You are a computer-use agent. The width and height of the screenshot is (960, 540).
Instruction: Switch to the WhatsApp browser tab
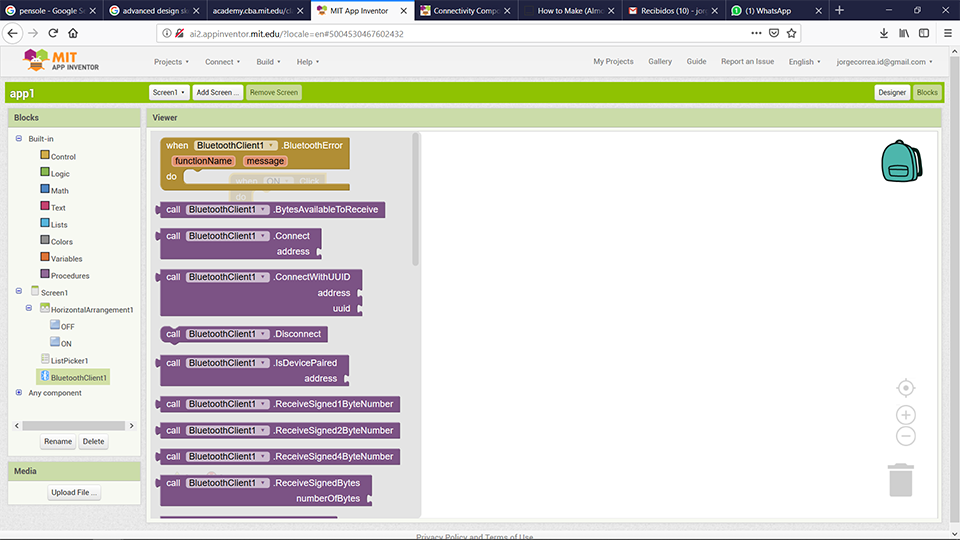coord(776,10)
